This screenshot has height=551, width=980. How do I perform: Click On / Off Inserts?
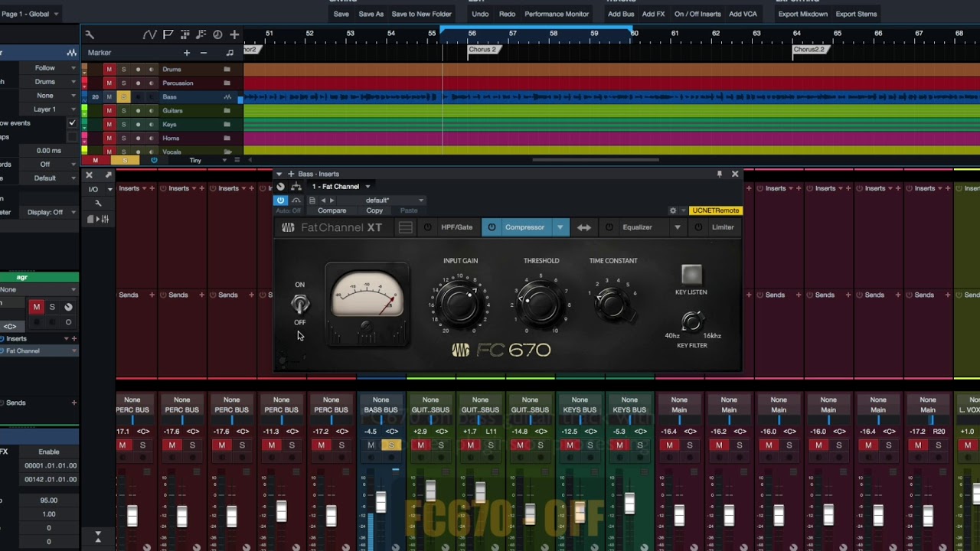click(697, 14)
